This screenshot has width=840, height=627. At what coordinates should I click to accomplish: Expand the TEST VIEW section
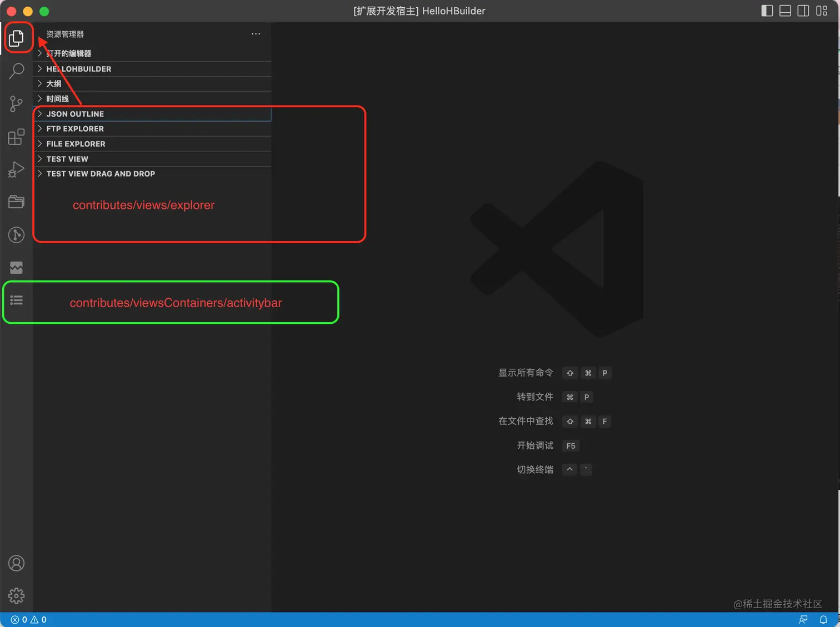tap(152, 159)
